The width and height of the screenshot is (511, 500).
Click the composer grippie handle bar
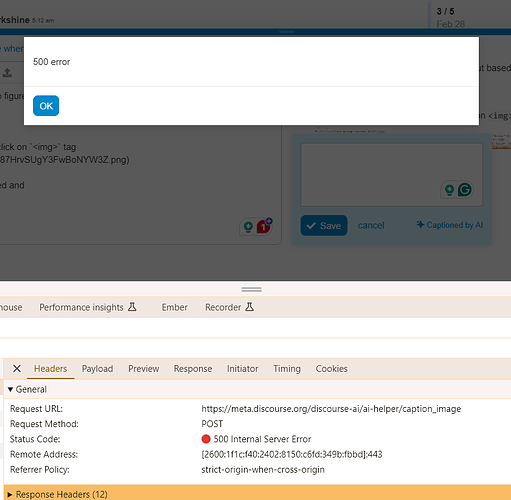click(287, 32)
